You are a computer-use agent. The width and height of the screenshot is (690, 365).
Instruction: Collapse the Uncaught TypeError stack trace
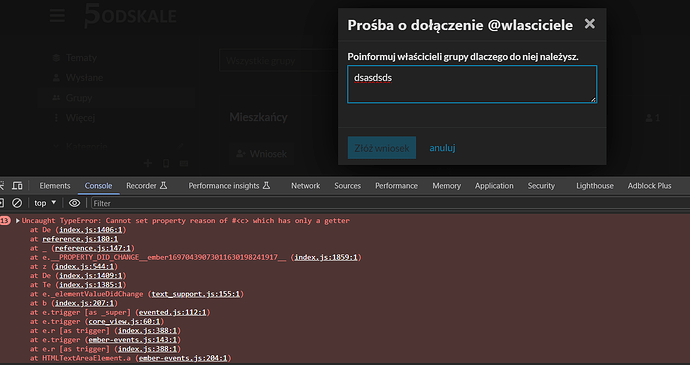click(x=18, y=221)
